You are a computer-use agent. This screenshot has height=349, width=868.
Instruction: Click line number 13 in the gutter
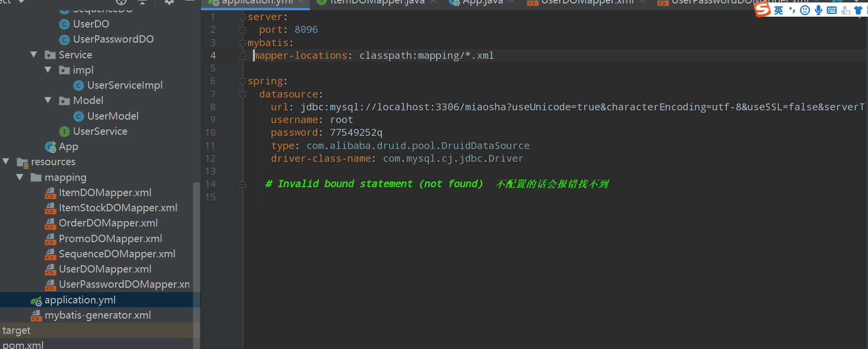[x=210, y=171]
